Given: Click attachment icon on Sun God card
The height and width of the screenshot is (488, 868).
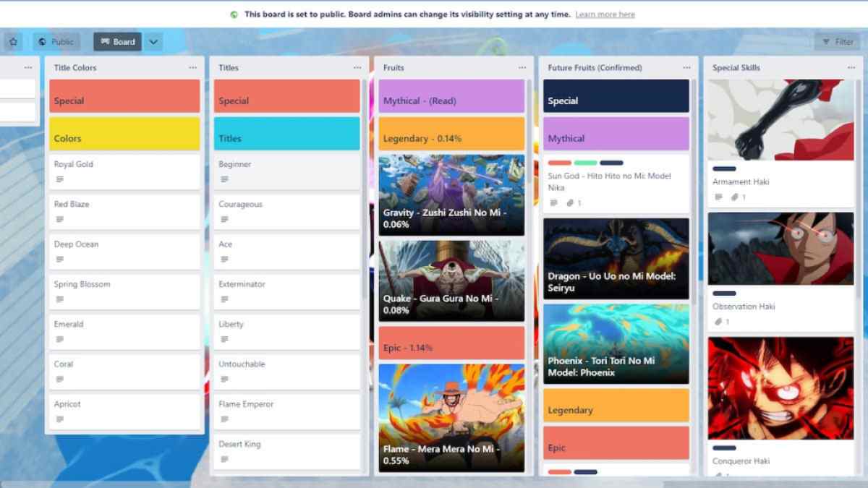Looking at the screenshot, I should (x=570, y=203).
